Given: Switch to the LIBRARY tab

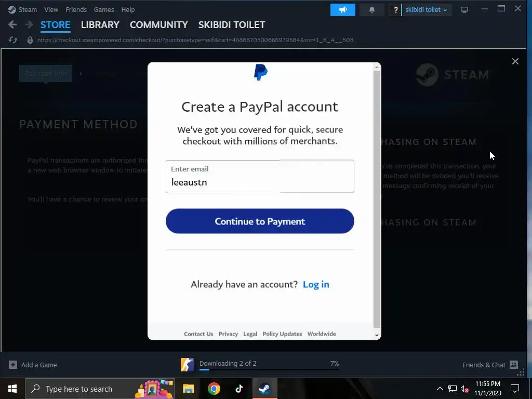Looking at the screenshot, I should click(x=100, y=25).
